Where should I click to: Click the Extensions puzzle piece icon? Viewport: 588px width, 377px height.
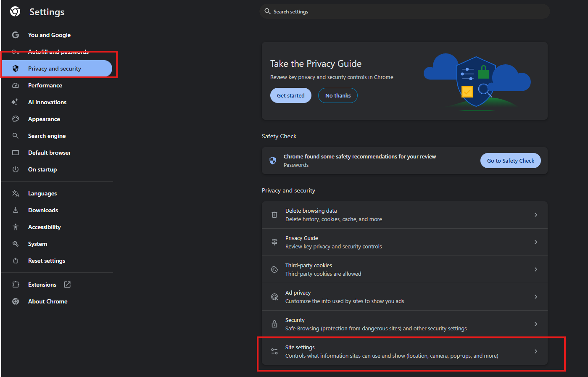coord(16,285)
